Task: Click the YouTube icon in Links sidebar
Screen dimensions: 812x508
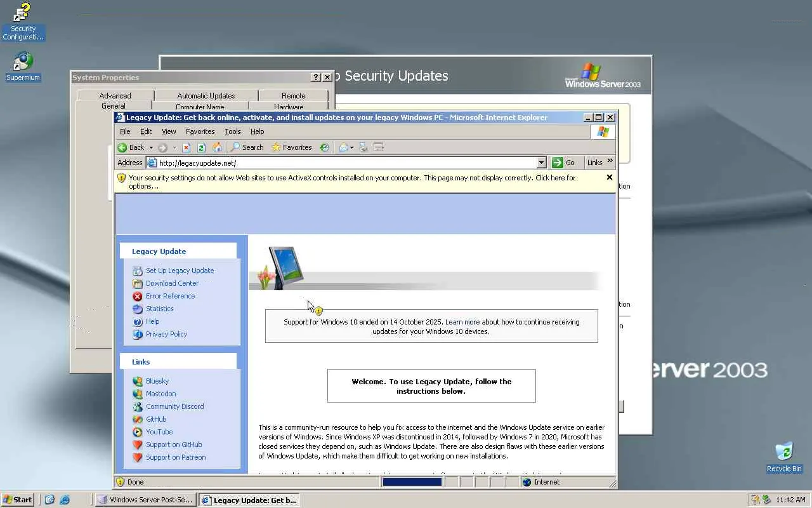Action: click(138, 432)
